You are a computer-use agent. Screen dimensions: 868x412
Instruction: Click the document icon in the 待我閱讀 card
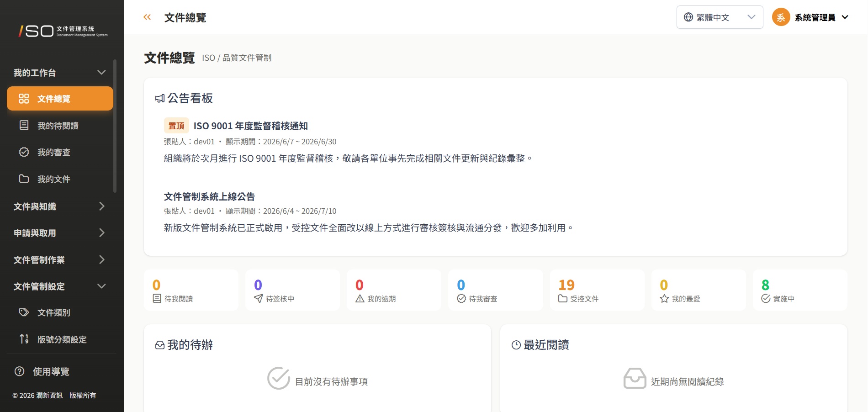click(x=157, y=298)
